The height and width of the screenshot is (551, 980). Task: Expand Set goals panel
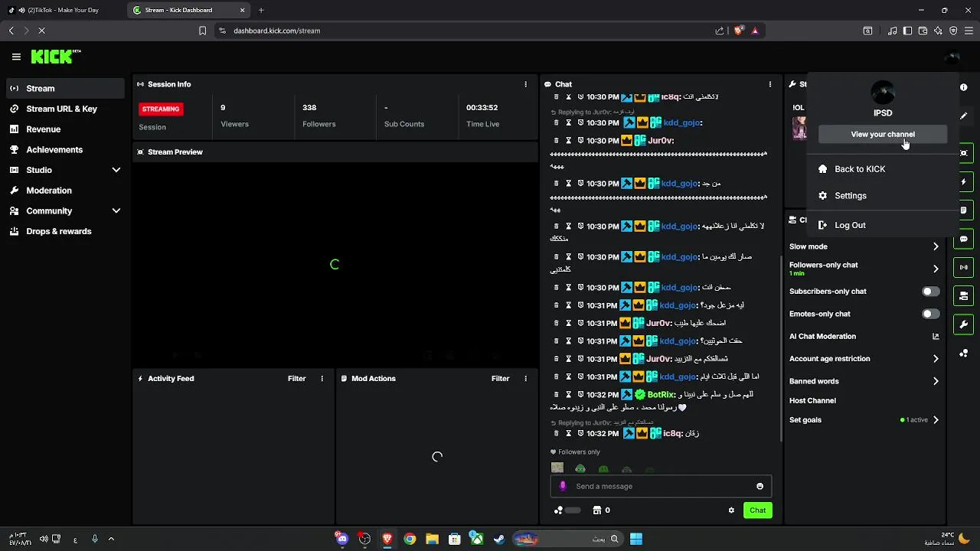(x=864, y=419)
